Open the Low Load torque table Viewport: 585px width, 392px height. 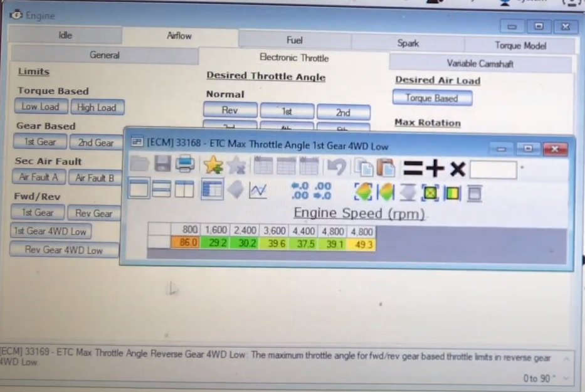(41, 107)
